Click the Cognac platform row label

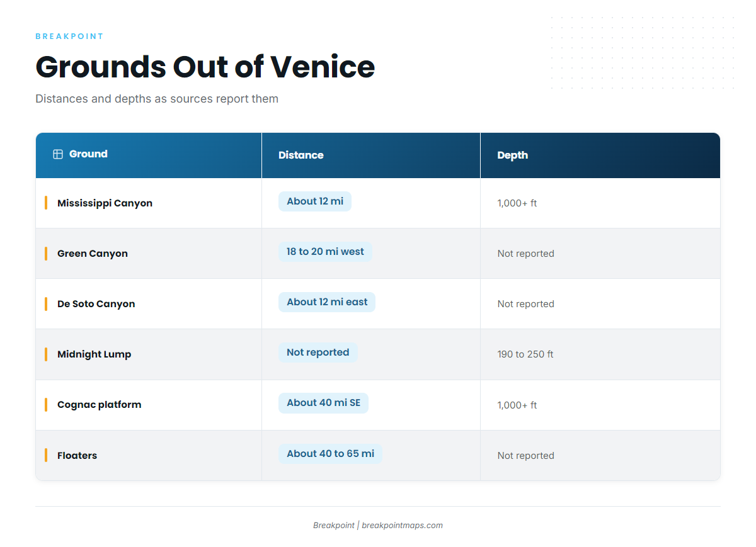100,405
